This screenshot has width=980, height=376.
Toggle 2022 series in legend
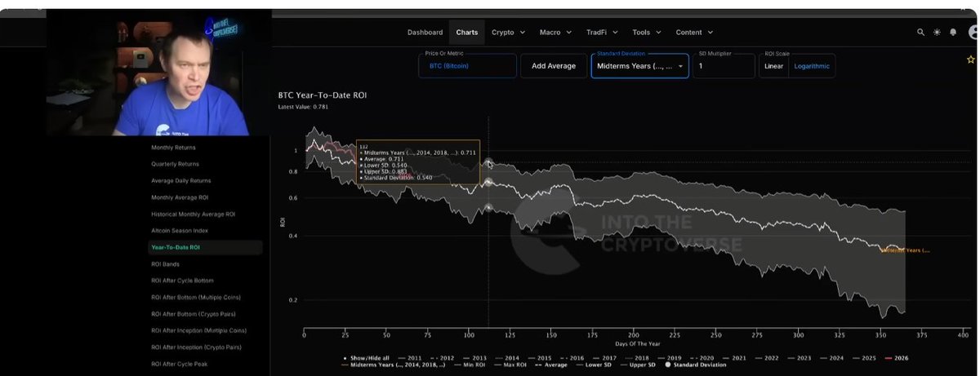pos(766,358)
